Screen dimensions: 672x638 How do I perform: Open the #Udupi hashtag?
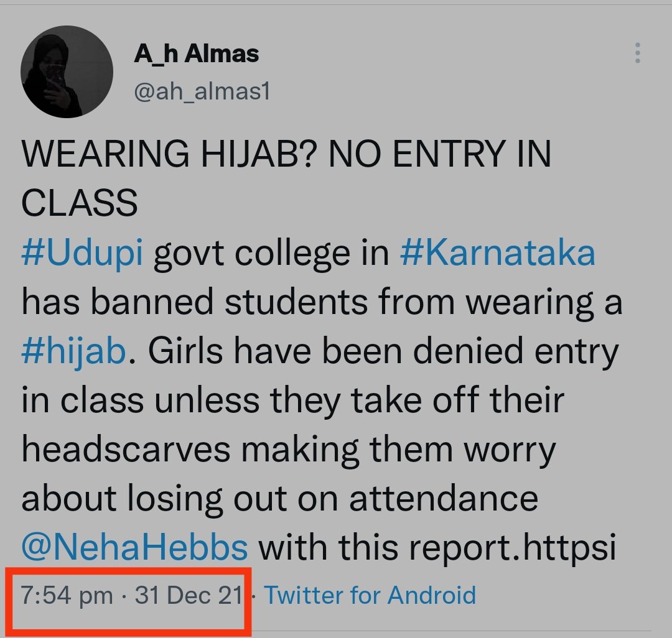click(82, 254)
